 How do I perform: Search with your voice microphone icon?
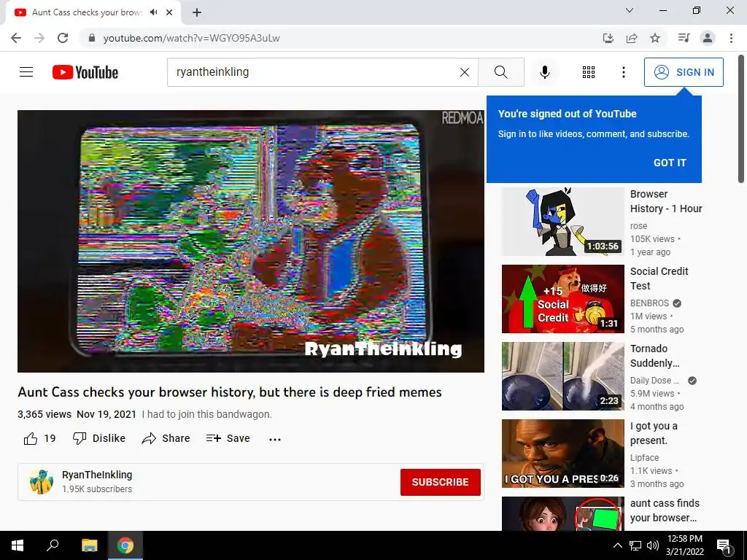pyautogui.click(x=544, y=72)
